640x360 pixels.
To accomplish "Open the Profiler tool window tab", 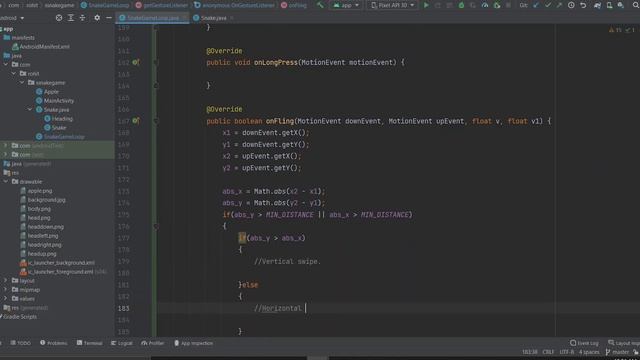I will point(153,343).
